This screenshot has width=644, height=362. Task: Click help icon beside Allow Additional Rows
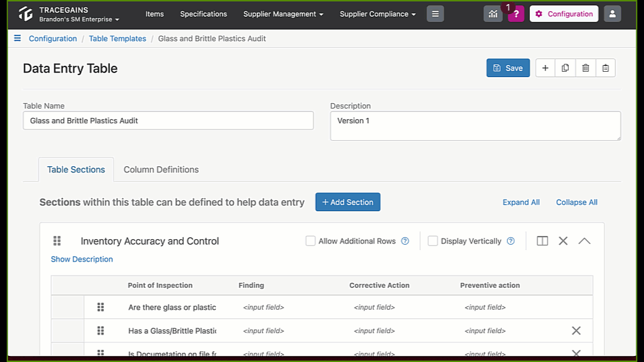click(405, 241)
